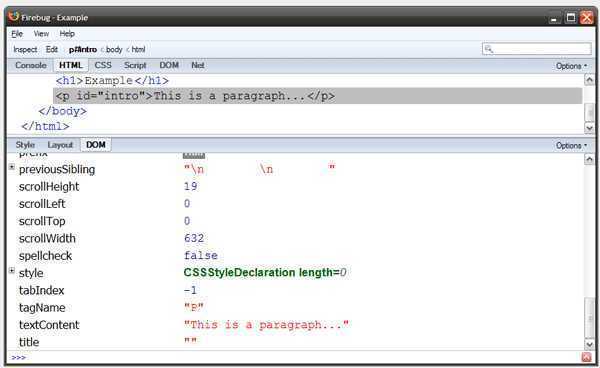600x368 pixels.
Task: Switch to the Console tab
Action: (31, 65)
